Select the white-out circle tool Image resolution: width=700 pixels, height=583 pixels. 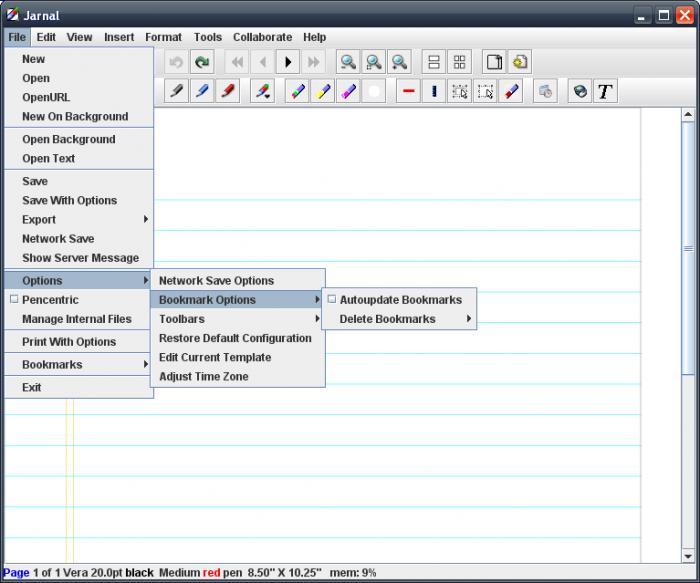pyautogui.click(x=374, y=91)
